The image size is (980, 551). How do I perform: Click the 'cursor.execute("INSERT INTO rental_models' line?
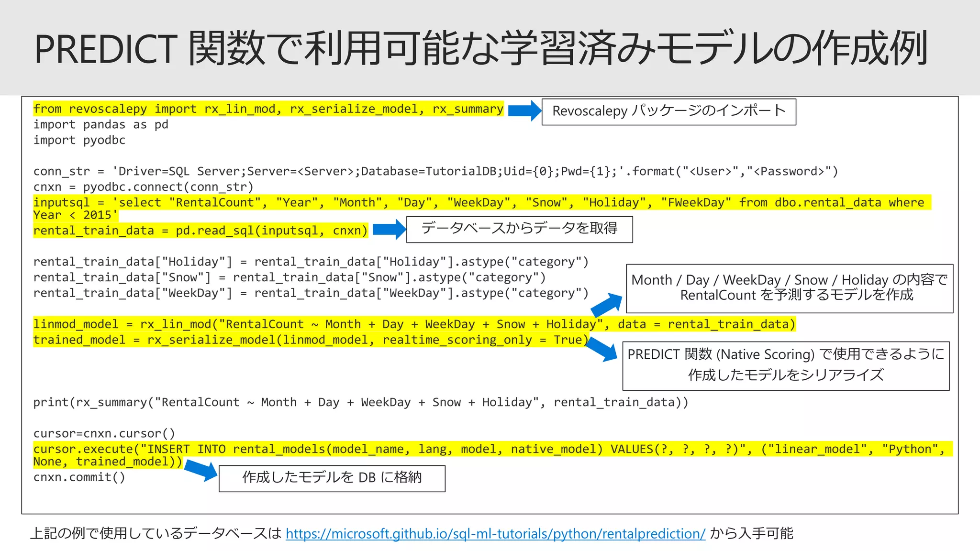pyautogui.click(x=493, y=449)
